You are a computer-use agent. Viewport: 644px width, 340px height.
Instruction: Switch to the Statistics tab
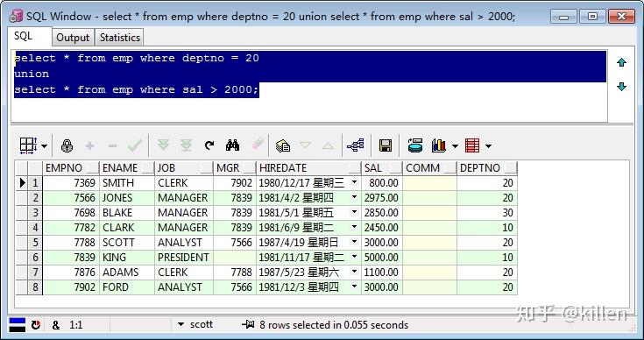coord(119,38)
